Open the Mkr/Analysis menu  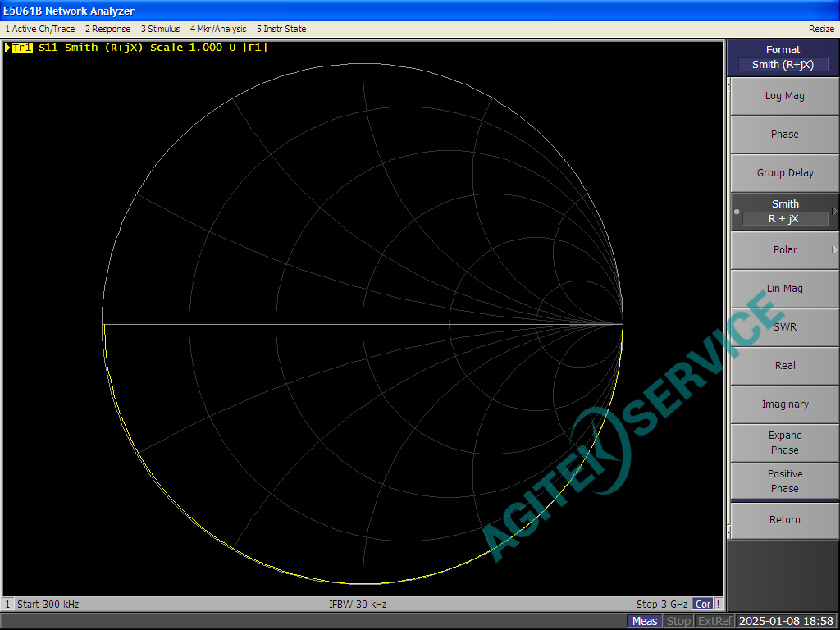pyautogui.click(x=218, y=29)
